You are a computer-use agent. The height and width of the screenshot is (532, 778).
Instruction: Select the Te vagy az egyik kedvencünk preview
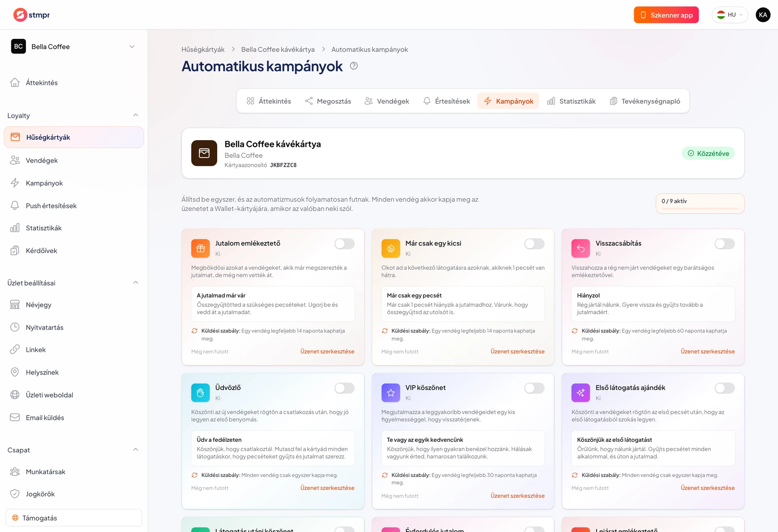(463, 448)
